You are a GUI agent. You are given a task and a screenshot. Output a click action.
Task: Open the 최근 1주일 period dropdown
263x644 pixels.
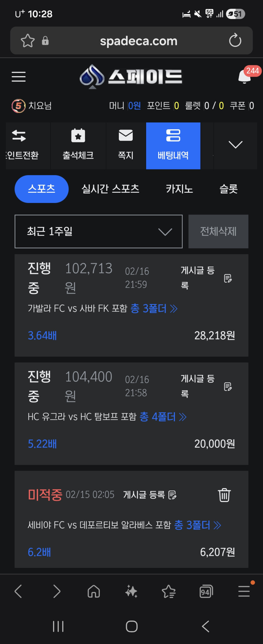[x=99, y=232]
